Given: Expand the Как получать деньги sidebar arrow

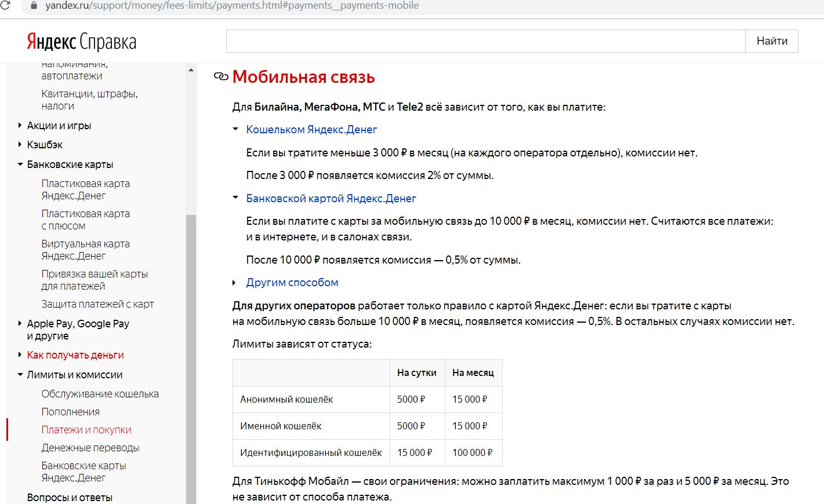Looking at the screenshot, I should point(20,355).
